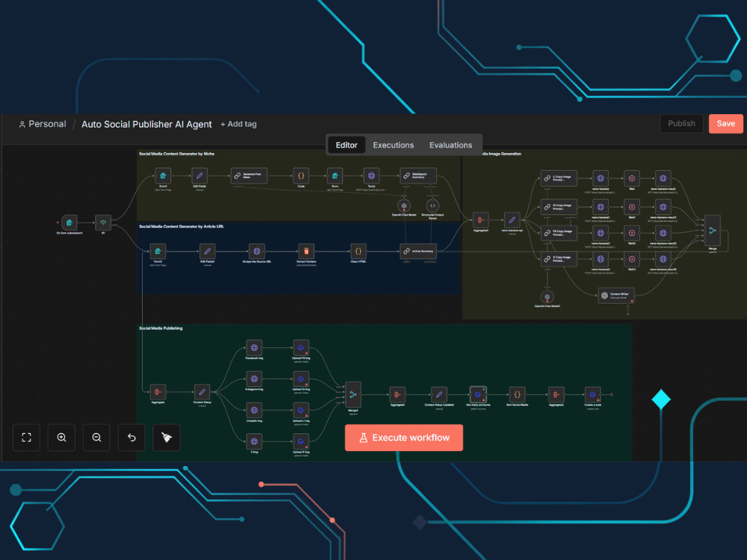Screen dimensions: 747x560
Task: Click the Auto Social Publisher AI Agent title
Action: point(146,124)
